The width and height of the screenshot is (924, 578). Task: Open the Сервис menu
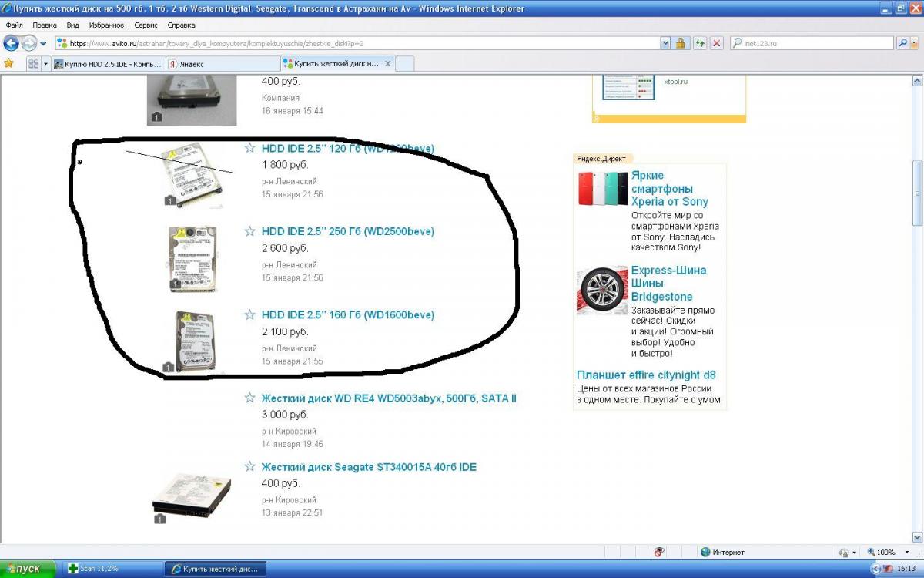(146, 25)
